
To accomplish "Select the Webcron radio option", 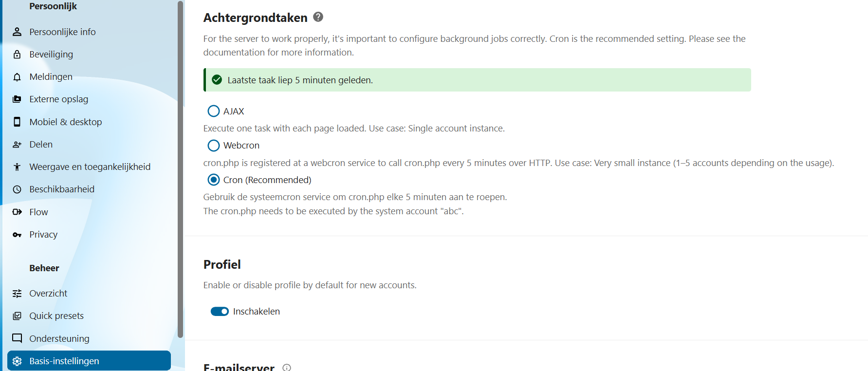I will (x=214, y=146).
